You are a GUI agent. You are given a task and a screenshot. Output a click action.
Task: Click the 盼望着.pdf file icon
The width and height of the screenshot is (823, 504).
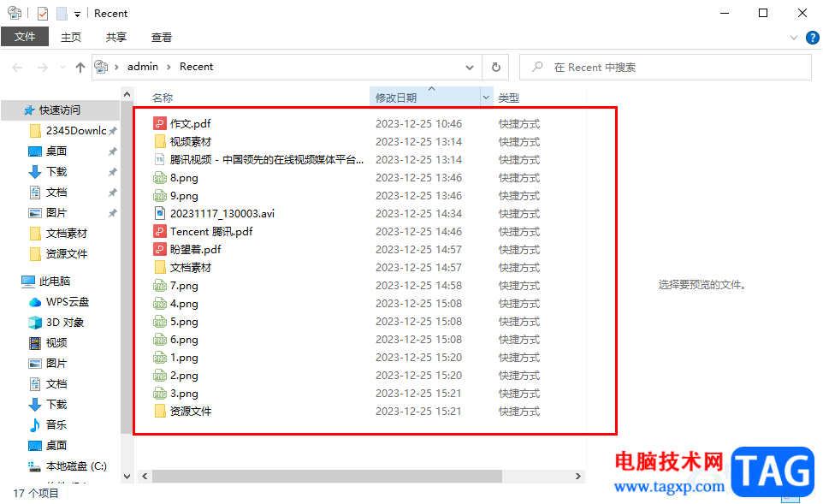(160, 249)
